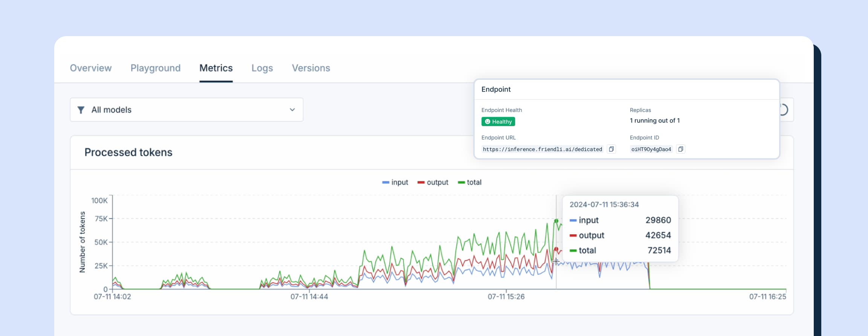Copy the Endpoint ID with the copy icon
This screenshot has height=336, width=868.
click(680, 149)
